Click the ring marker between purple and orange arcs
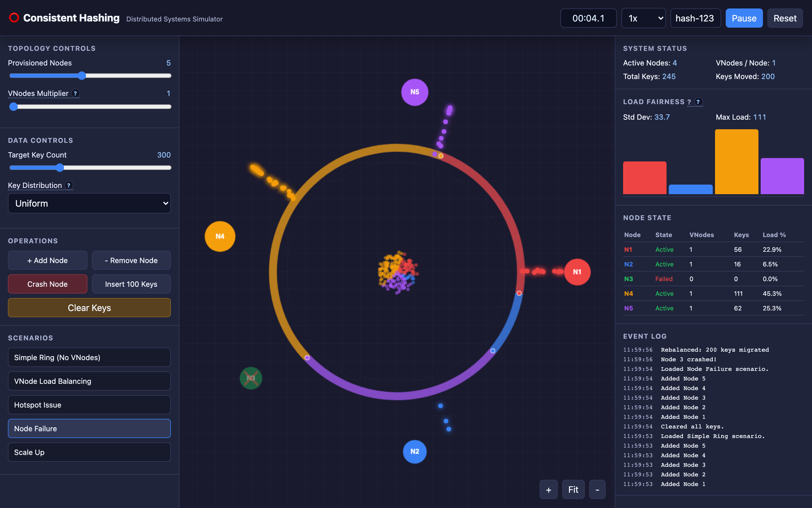The height and width of the screenshot is (508, 812). pyautogui.click(x=307, y=358)
